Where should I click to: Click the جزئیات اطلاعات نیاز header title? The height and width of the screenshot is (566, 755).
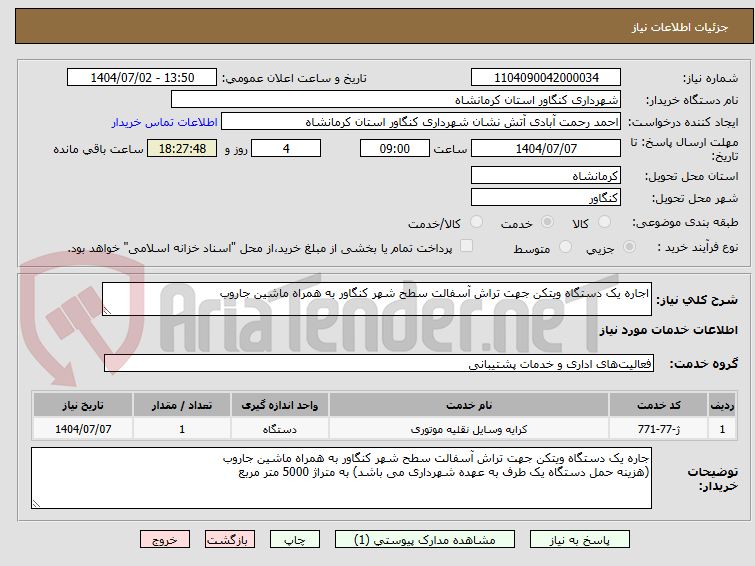679,27
